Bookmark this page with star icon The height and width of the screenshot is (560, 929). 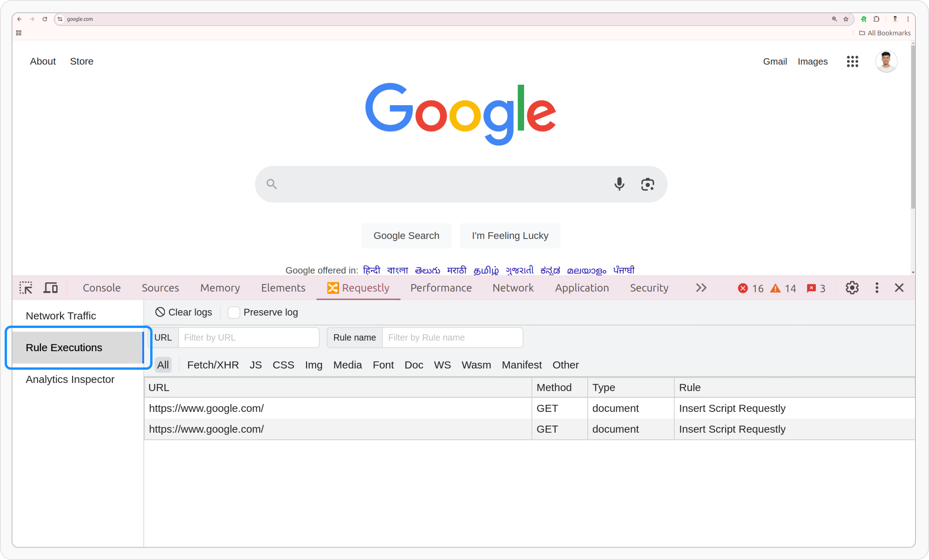846,19
